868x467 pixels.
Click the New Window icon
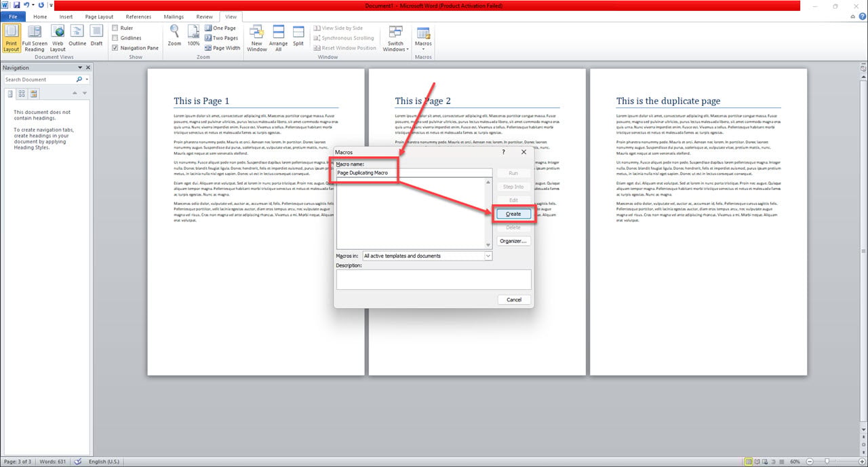[256, 38]
